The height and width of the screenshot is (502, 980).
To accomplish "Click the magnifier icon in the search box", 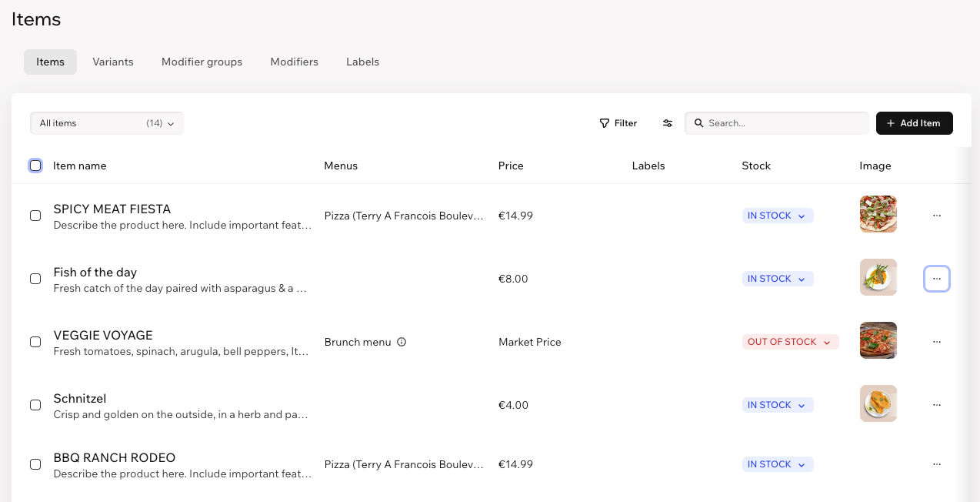I will (698, 123).
